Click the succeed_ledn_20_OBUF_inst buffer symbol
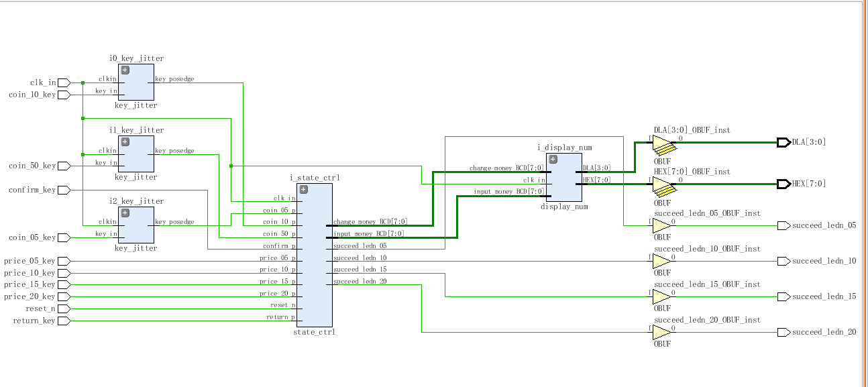The image size is (868, 387). 661,333
